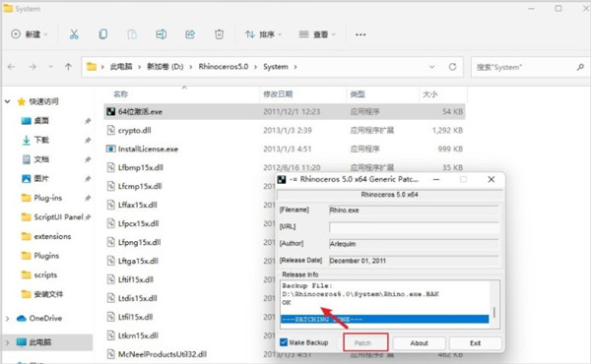Click the Copy icon in toolbar

102,34
